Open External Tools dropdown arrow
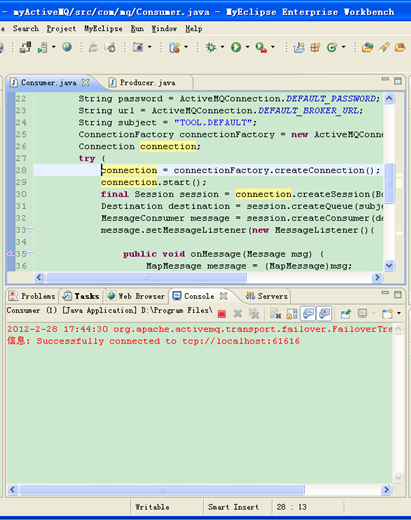 pyautogui.click(x=273, y=47)
